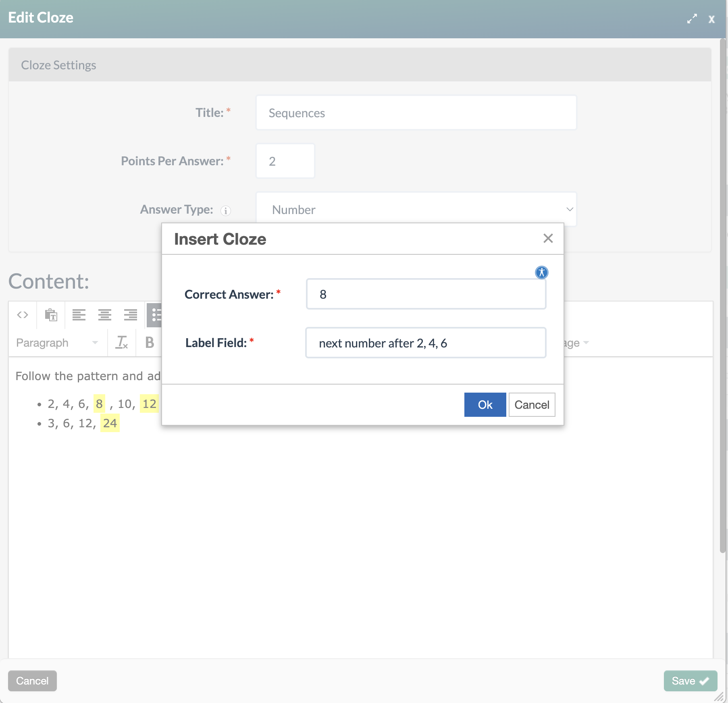728x703 pixels.
Task: Focus the Label Field input
Action: (x=426, y=343)
